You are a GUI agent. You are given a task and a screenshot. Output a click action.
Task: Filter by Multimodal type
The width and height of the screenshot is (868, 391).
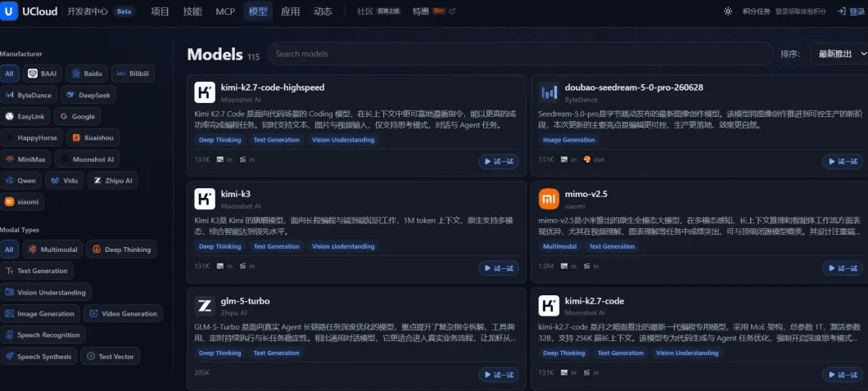coord(53,249)
